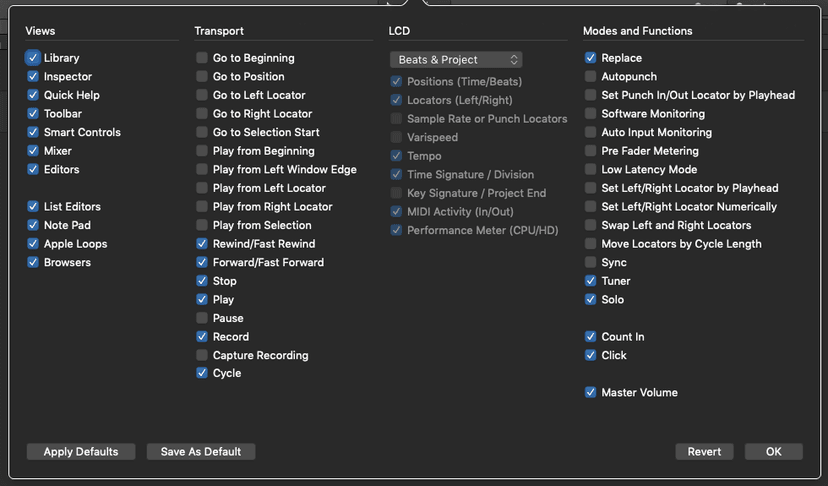
Task: Click the Revert button
Action: (x=704, y=452)
